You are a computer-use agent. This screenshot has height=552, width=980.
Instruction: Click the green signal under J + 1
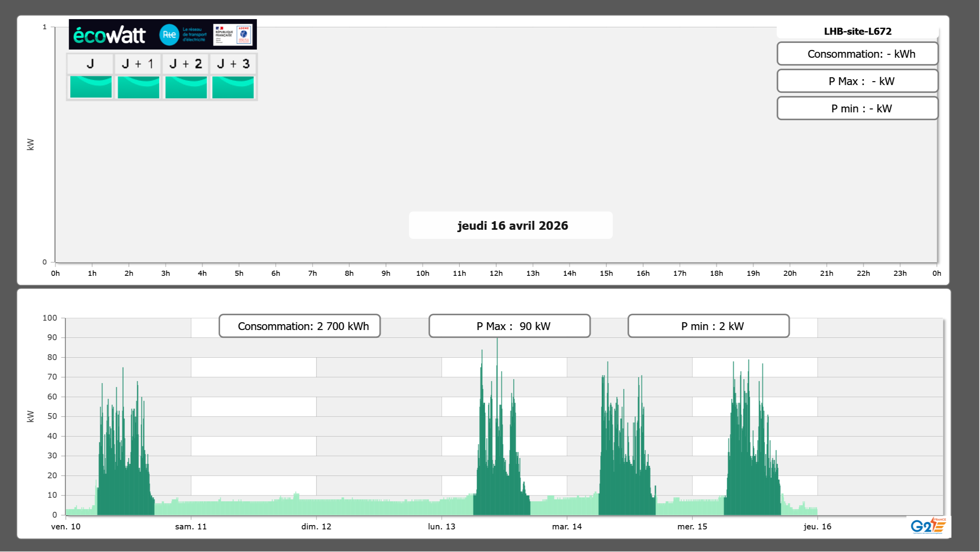pyautogui.click(x=138, y=87)
